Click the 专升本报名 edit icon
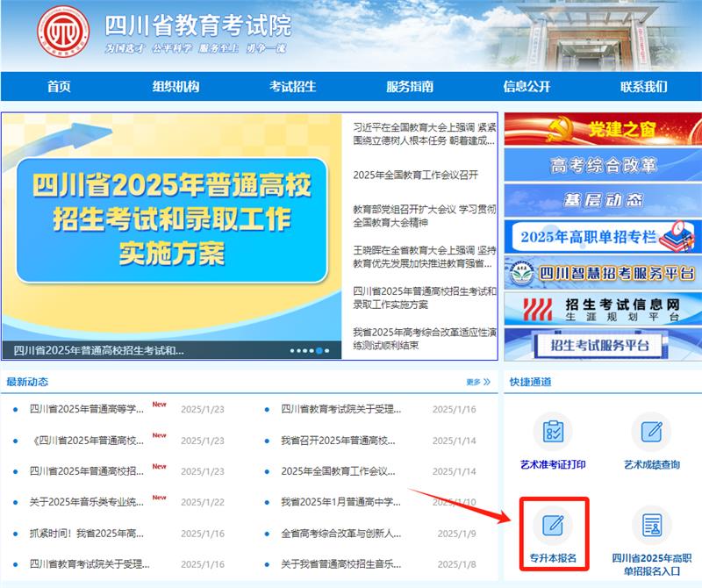The height and width of the screenshot is (588, 702). tap(553, 526)
